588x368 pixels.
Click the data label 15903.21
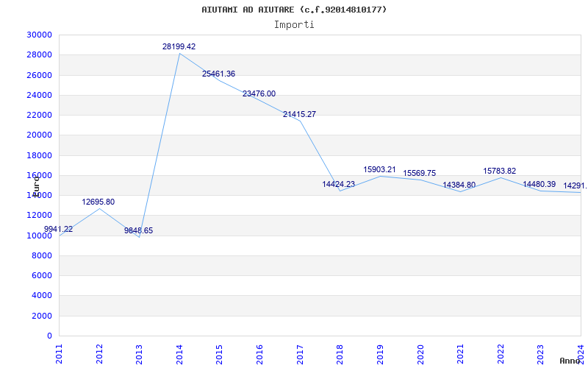(379, 170)
